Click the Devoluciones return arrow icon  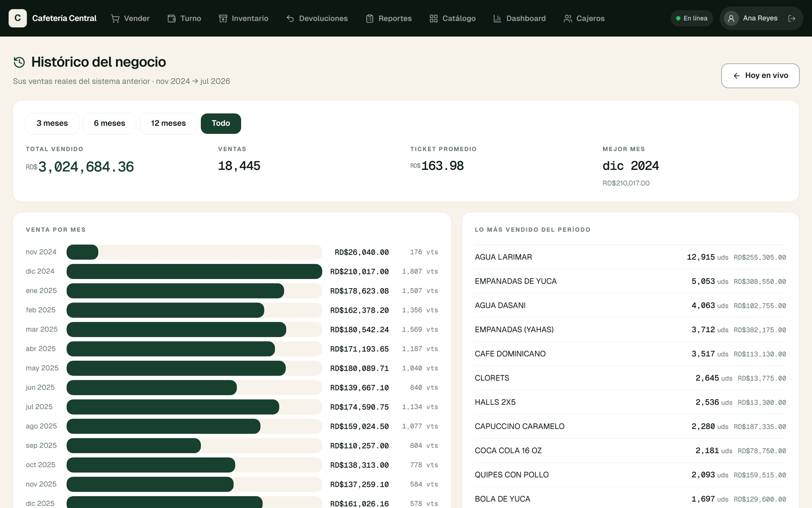tap(290, 19)
